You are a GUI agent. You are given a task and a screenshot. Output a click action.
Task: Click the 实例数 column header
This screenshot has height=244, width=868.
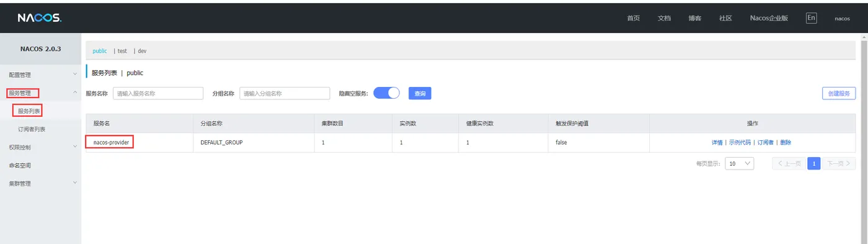pos(425,124)
